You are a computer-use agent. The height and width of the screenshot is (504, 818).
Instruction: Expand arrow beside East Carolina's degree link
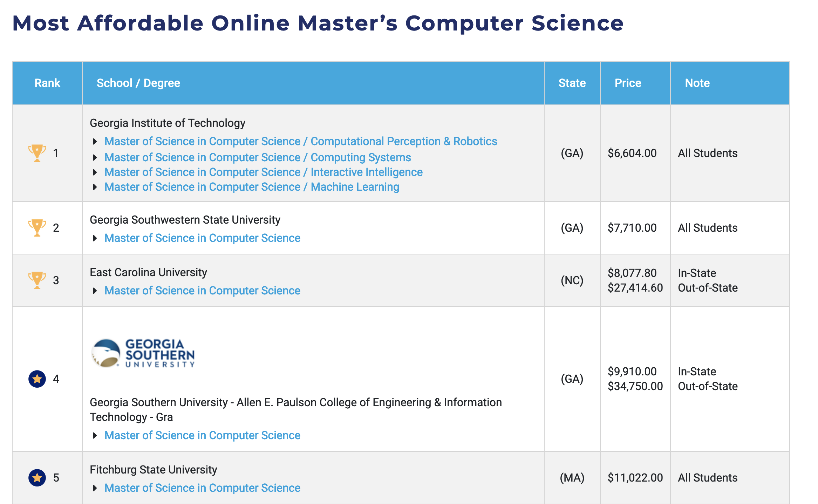[95, 291]
